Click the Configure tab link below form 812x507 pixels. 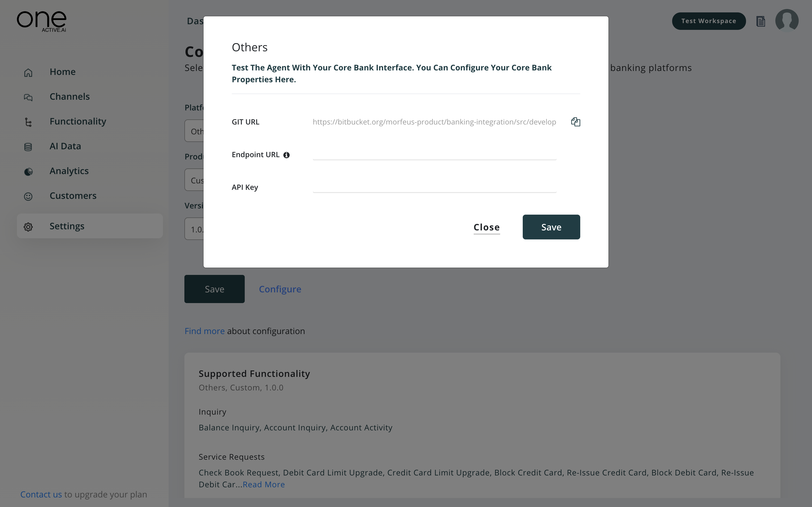pyautogui.click(x=280, y=289)
